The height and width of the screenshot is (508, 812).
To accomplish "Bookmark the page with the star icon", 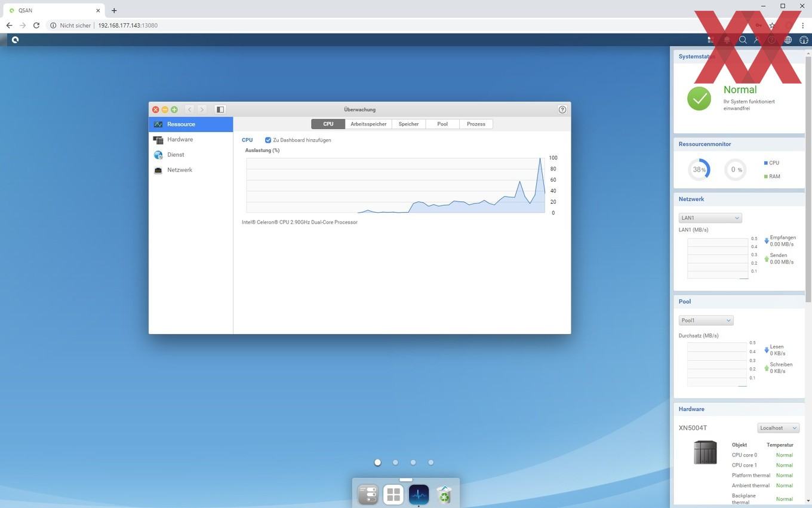I will 772,25.
